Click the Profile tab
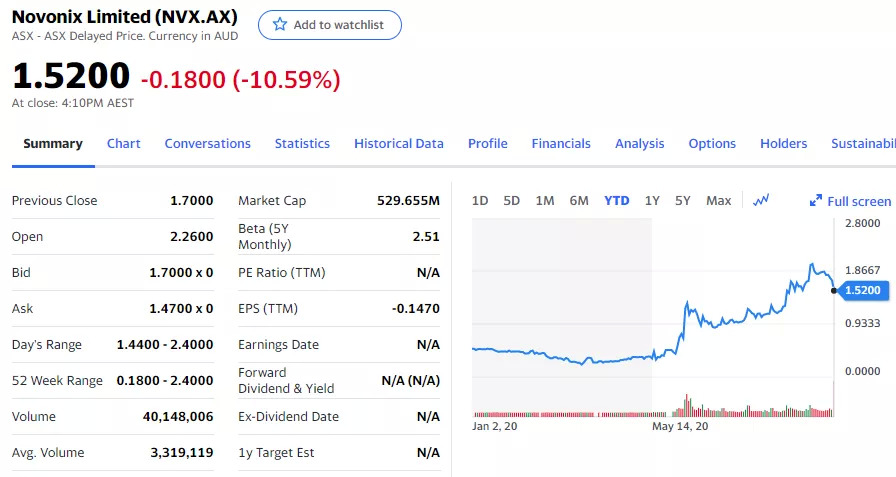This screenshot has width=896, height=477. tap(487, 143)
